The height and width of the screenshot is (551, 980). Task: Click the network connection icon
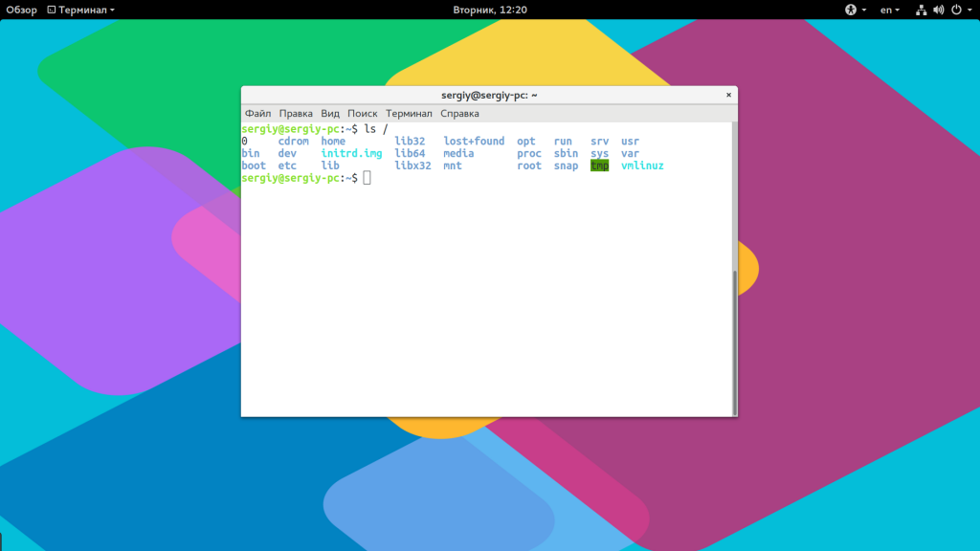[922, 10]
